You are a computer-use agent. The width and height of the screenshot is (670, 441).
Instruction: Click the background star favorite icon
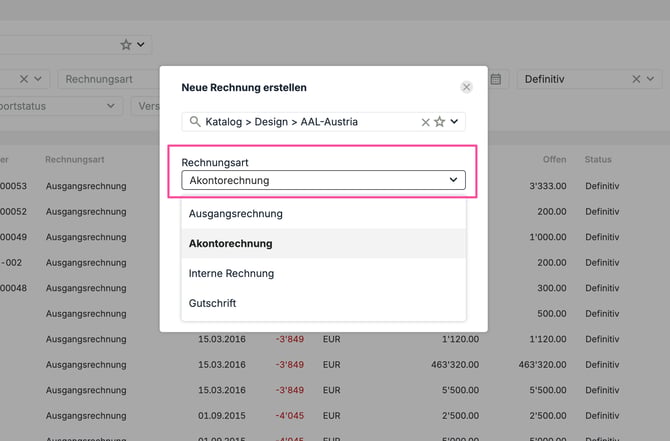(126, 44)
